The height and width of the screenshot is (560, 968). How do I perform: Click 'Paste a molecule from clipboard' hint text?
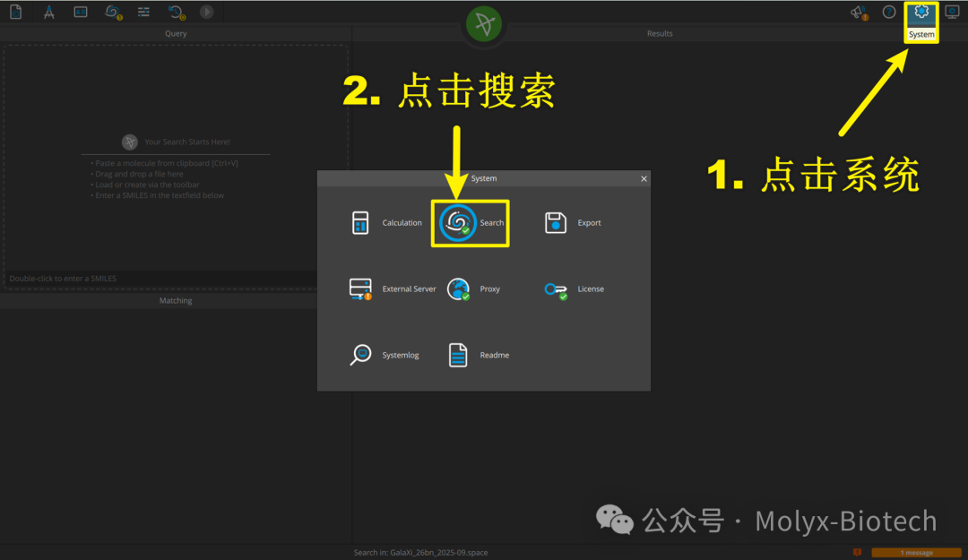coord(164,163)
